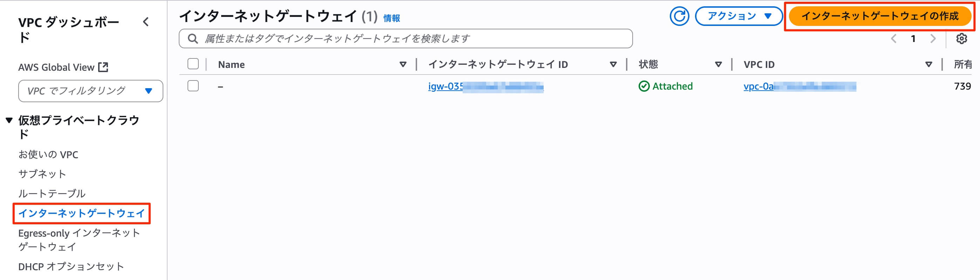Click the 状態 column header
The image size is (980, 280).
coord(648,65)
